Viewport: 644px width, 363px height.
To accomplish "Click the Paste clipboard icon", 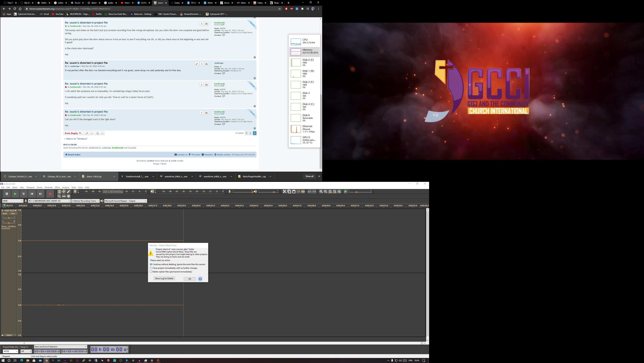I will coord(294,192).
